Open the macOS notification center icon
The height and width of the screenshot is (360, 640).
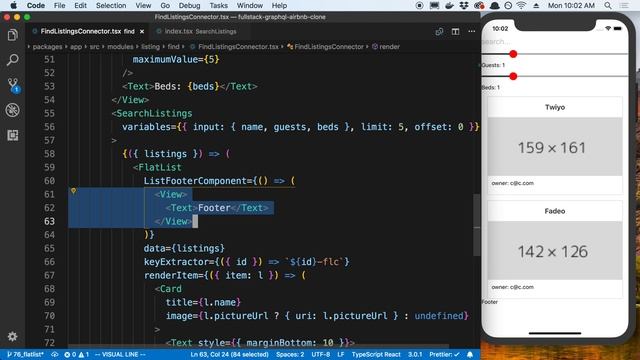[x=624, y=5]
